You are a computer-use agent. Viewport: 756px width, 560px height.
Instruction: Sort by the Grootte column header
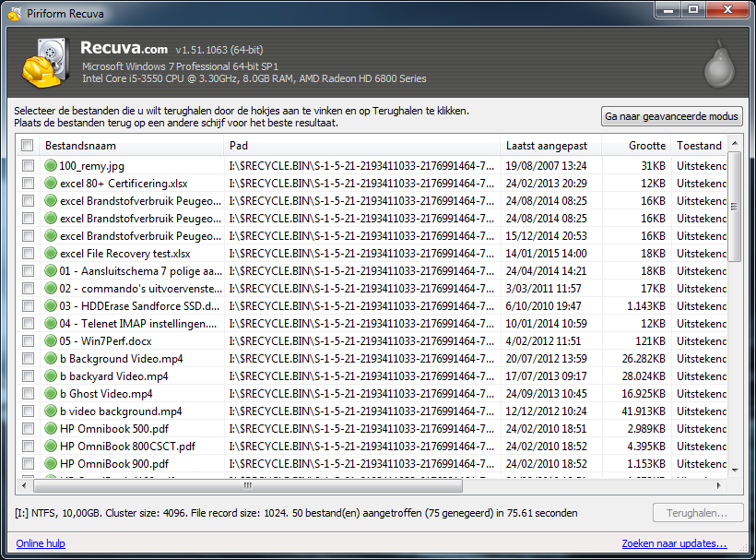(636, 145)
